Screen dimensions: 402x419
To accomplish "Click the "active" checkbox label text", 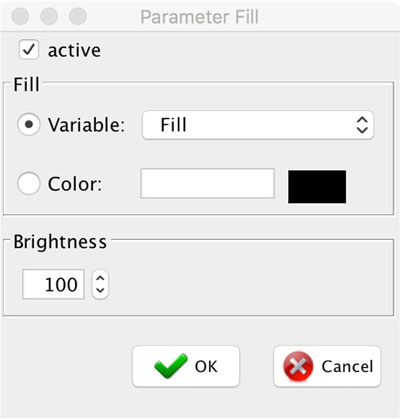I will click(74, 51).
